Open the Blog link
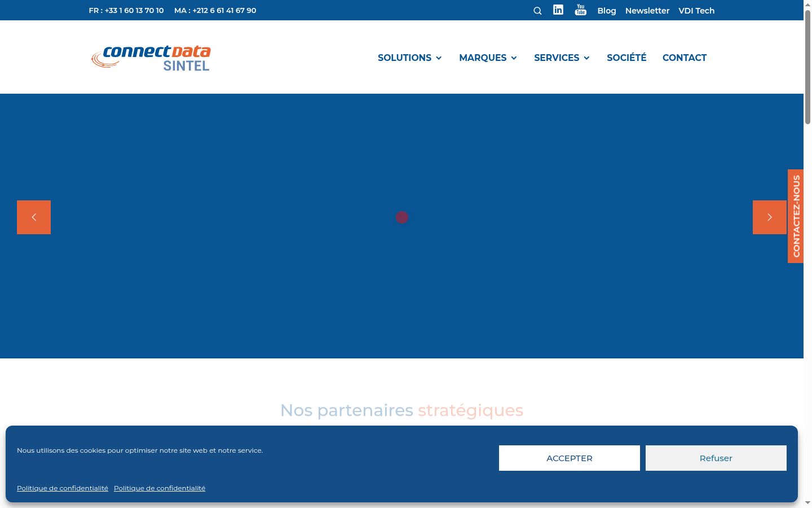The height and width of the screenshot is (508, 812). [607, 11]
